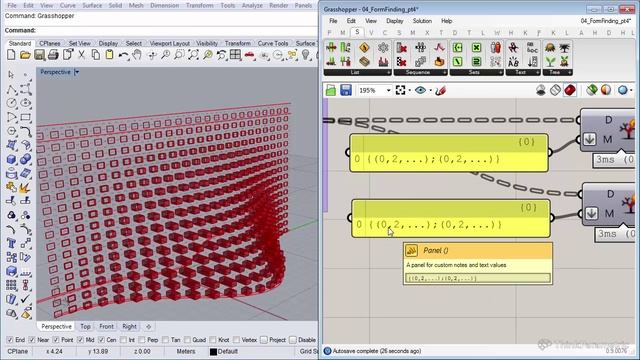Click the New file icon in Rhino toolbar

(11, 54)
